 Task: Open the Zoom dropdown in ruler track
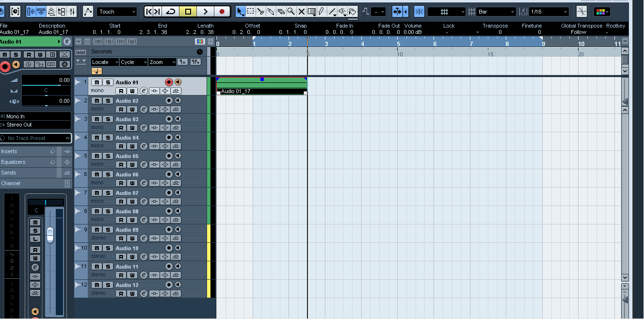162,62
